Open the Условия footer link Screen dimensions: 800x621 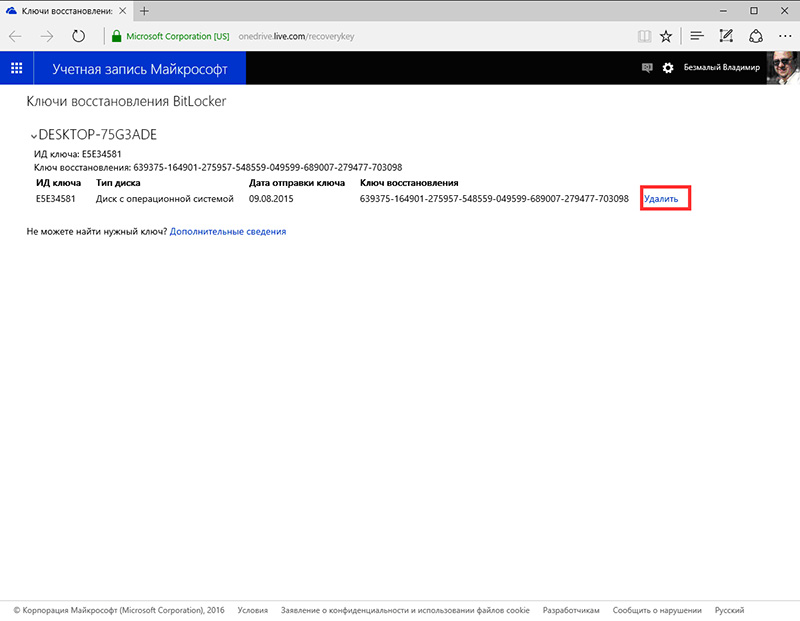click(253, 610)
